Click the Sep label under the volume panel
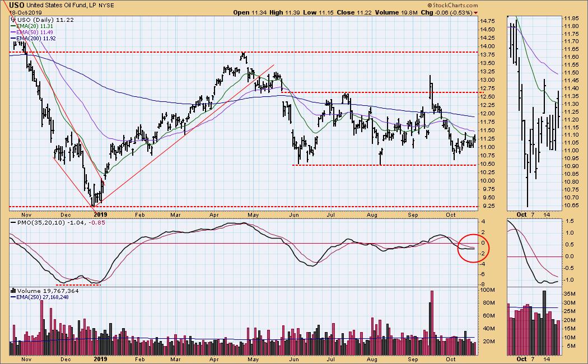Viewport: 588px width, 364px height. point(413,359)
